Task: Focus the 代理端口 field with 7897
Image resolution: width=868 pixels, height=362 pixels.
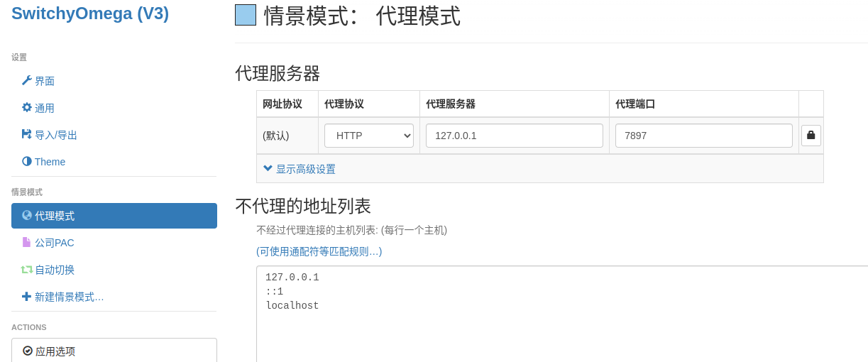Action: coord(704,136)
